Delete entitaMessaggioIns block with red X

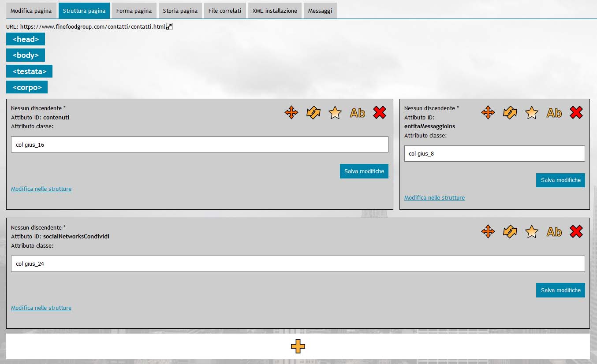(x=576, y=113)
